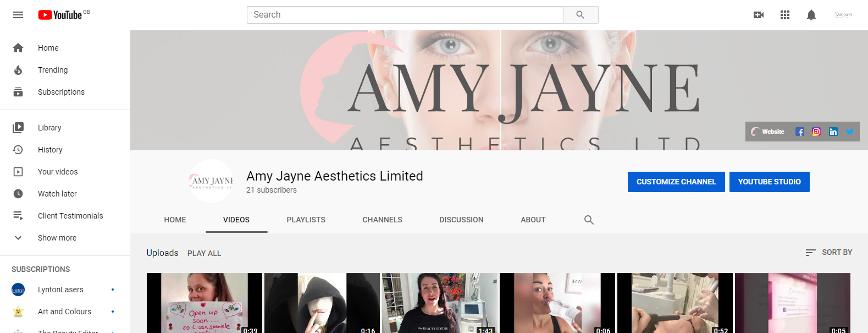Click the Amy Jayne Aesthetics Limited title

[x=335, y=176]
